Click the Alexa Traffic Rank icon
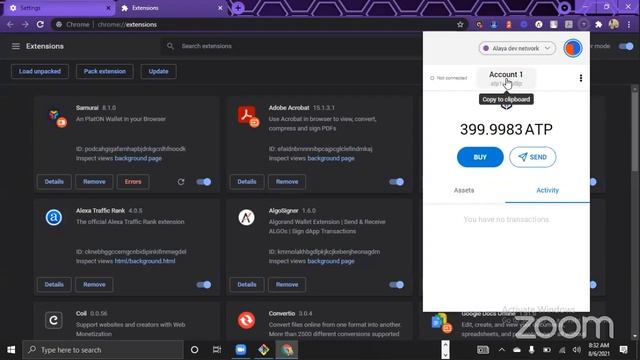The height and width of the screenshot is (360, 640). 54,217
